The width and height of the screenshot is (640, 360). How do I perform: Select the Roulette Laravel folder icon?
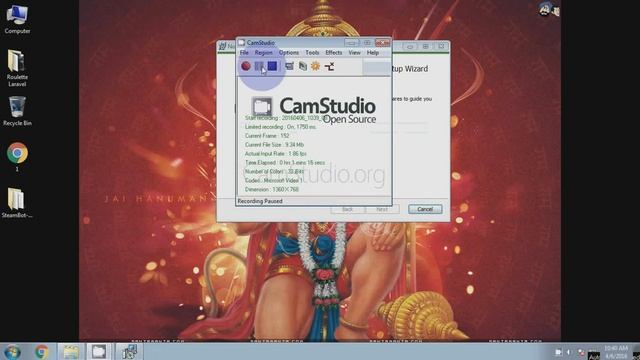17,68
